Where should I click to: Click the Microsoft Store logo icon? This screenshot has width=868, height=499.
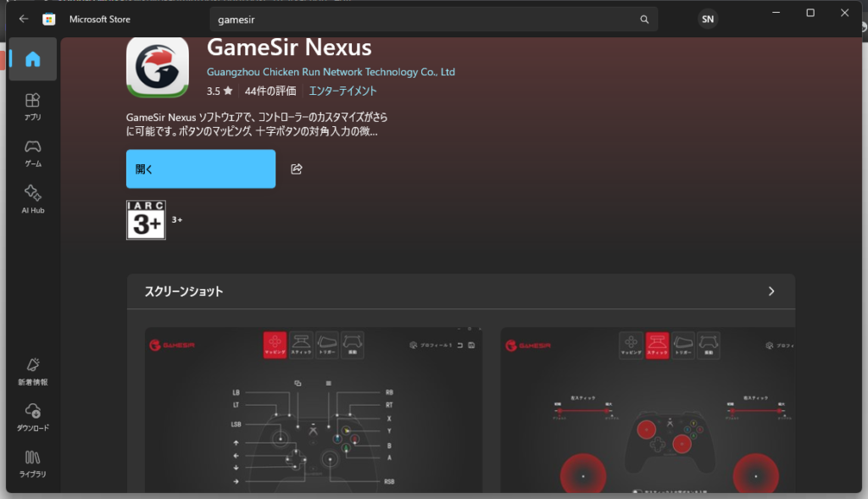point(48,19)
